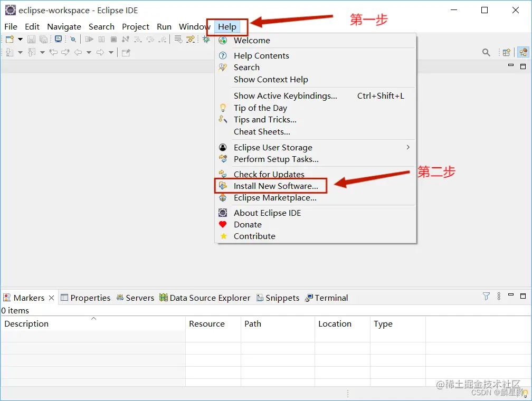Viewport: 532px width, 401px height.
Task: Open the Edit menu
Action: [x=32, y=26]
